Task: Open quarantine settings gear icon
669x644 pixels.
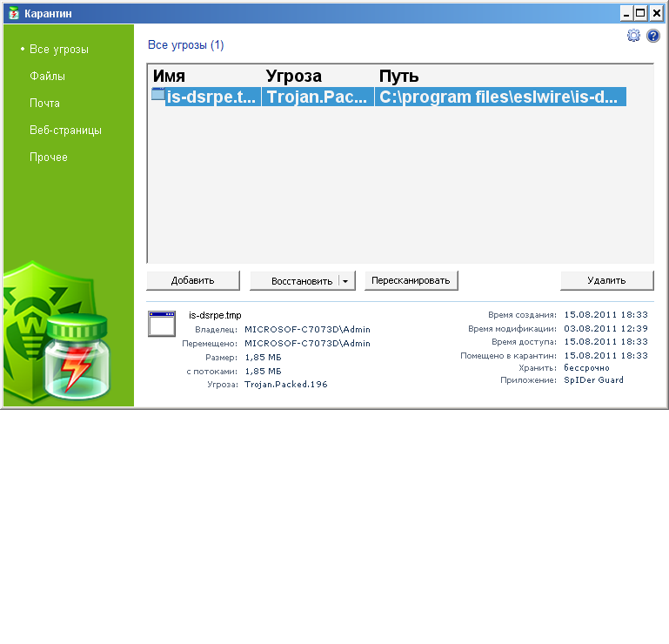Action: (x=633, y=36)
